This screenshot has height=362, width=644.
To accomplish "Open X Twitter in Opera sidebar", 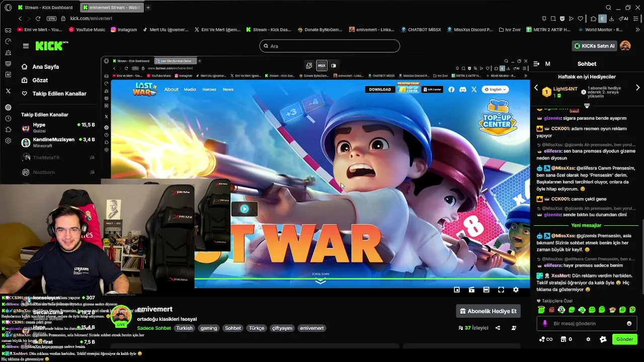I will pyautogui.click(x=8, y=92).
